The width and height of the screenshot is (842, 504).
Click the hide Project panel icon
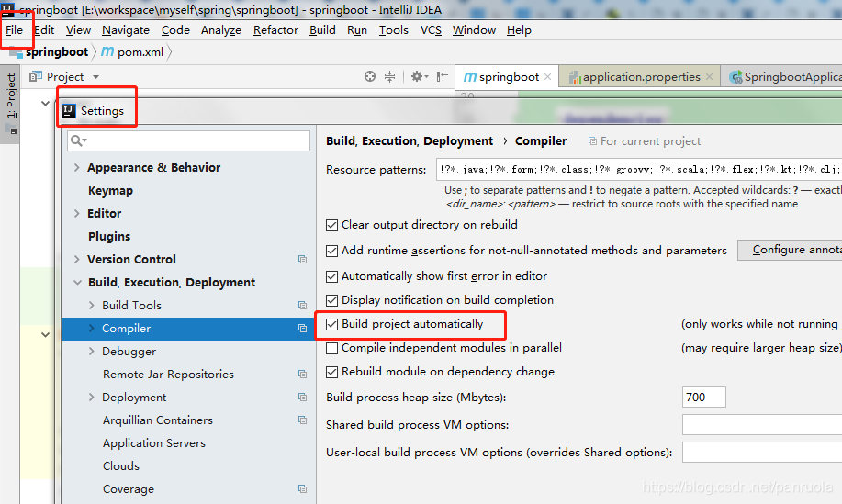(x=442, y=77)
